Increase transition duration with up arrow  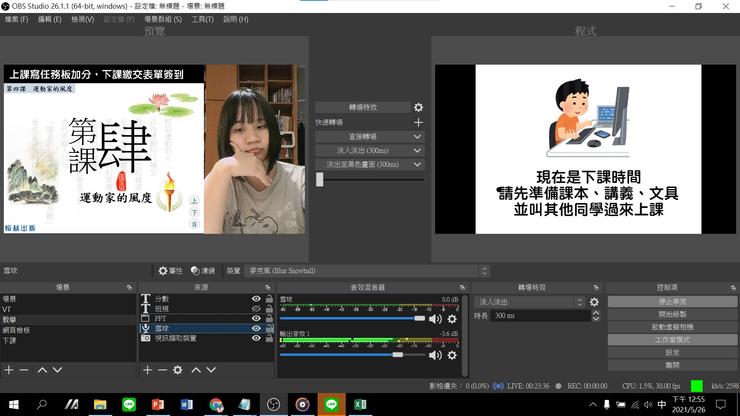point(596,313)
